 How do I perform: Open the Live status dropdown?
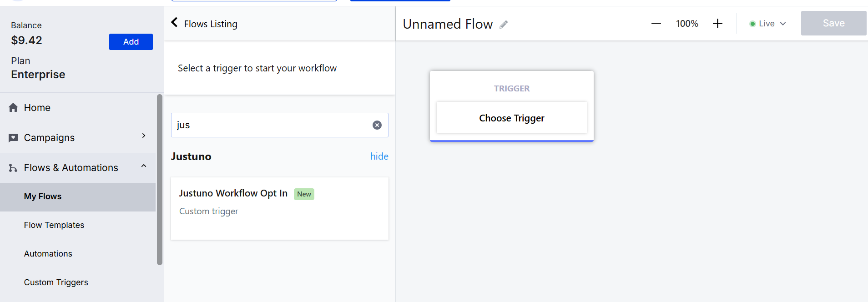click(x=767, y=24)
